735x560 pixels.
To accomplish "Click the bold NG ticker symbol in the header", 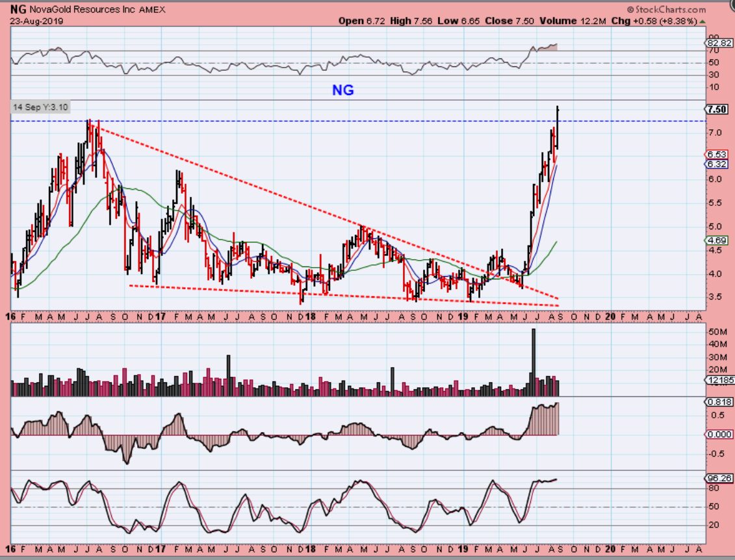I will [x=18, y=9].
